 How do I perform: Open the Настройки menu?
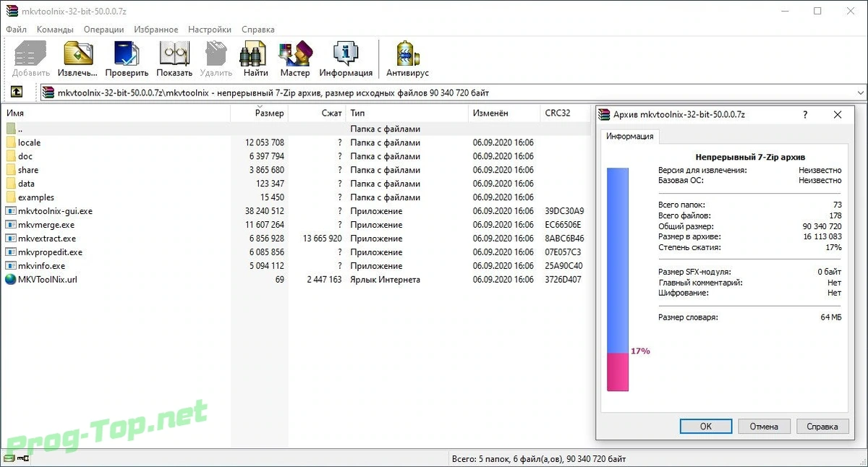[210, 30]
